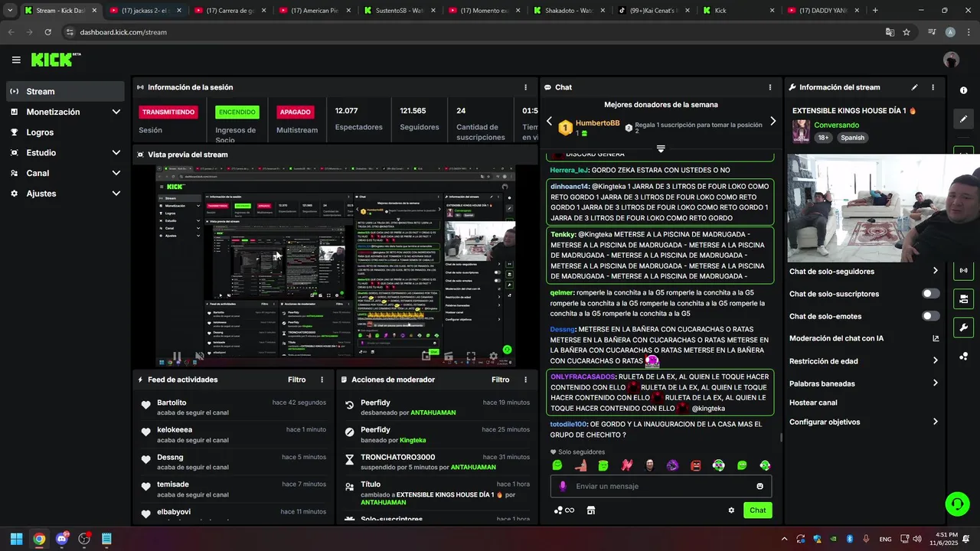The width and height of the screenshot is (980, 551).
Task: Toggle Chat de solo-emotes switch
Action: 930,316
